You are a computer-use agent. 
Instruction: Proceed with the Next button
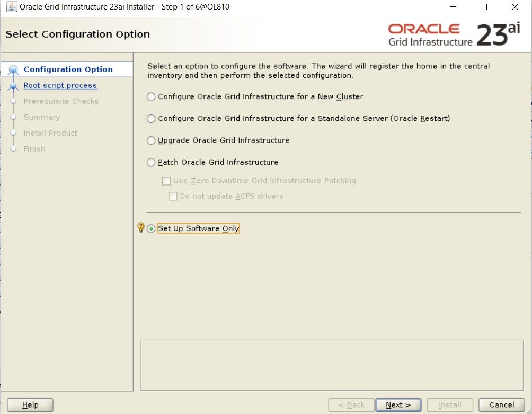(x=398, y=404)
